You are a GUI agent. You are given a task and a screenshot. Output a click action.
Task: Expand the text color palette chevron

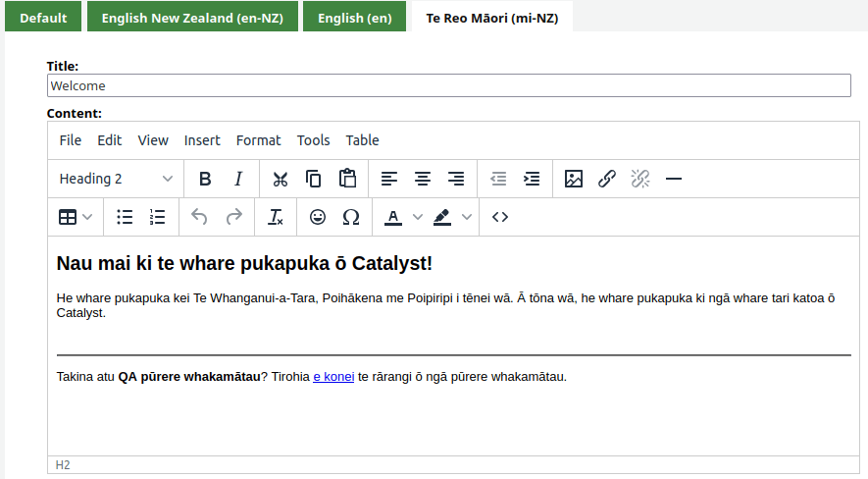pos(418,217)
